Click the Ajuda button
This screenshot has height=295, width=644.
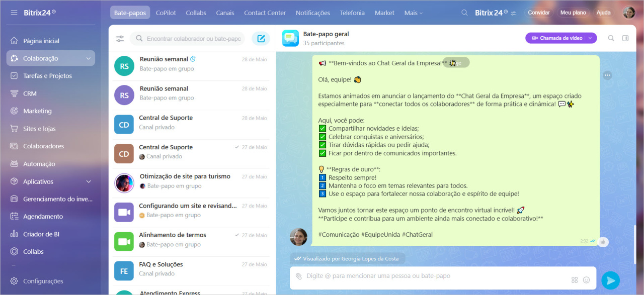pos(603,13)
